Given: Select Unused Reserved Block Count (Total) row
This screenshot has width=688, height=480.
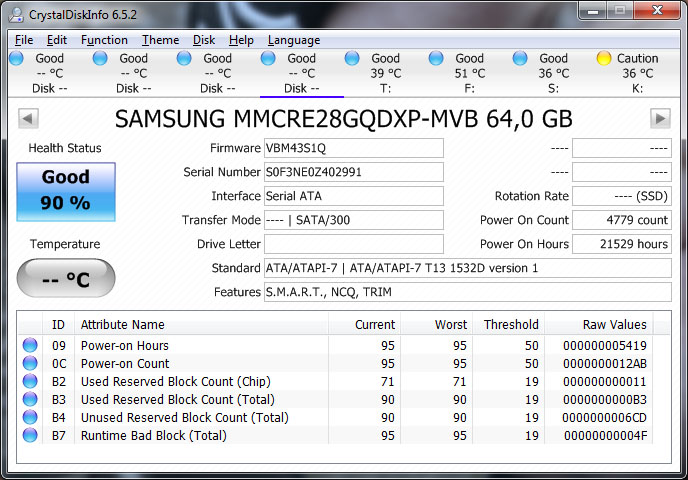Looking at the screenshot, I should pyautogui.click(x=336, y=418).
